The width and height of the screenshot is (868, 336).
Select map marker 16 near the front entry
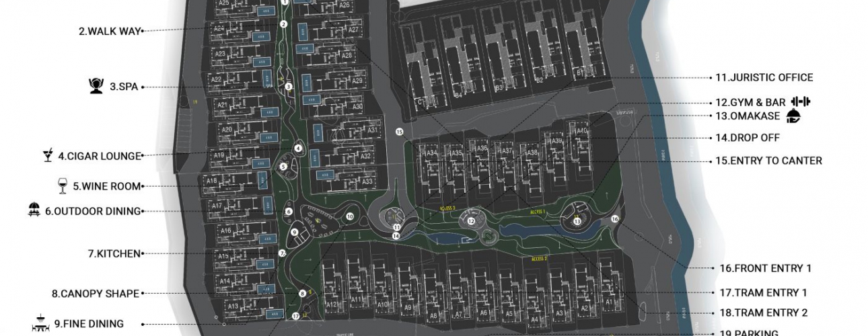[614, 219]
